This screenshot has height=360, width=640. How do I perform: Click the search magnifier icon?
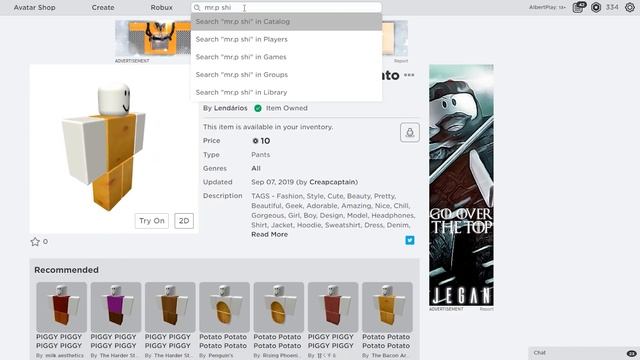(197, 8)
